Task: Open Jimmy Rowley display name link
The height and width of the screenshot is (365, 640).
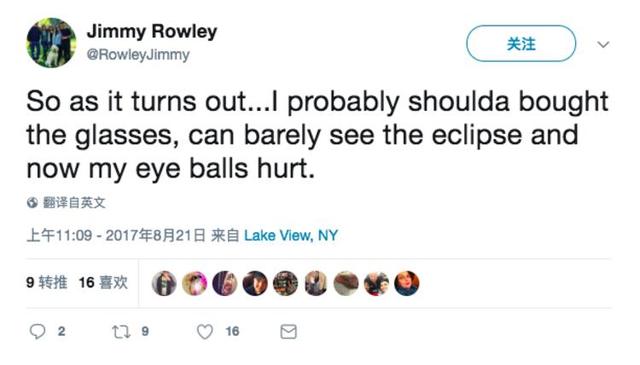Action: (x=152, y=32)
